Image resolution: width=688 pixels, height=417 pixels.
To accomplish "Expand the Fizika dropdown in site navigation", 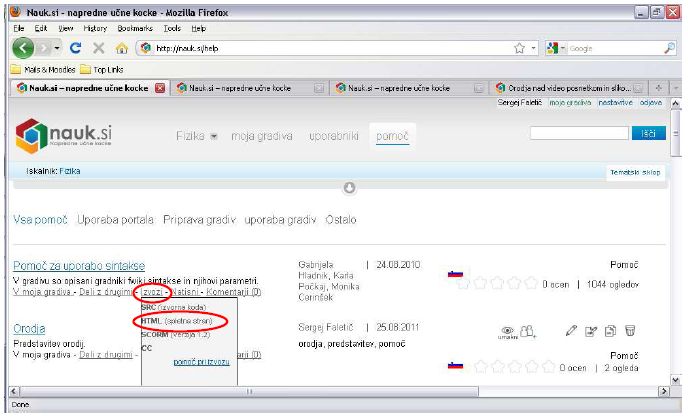I will (x=199, y=134).
